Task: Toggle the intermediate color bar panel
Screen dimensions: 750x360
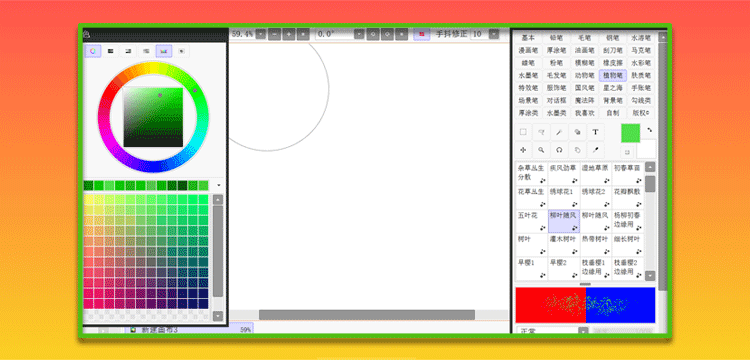Action: [x=146, y=51]
